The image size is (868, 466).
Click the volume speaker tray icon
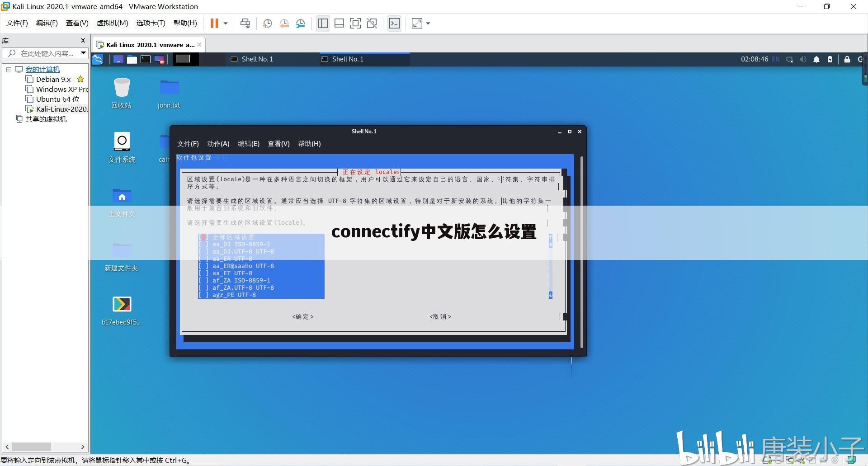tap(803, 59)
